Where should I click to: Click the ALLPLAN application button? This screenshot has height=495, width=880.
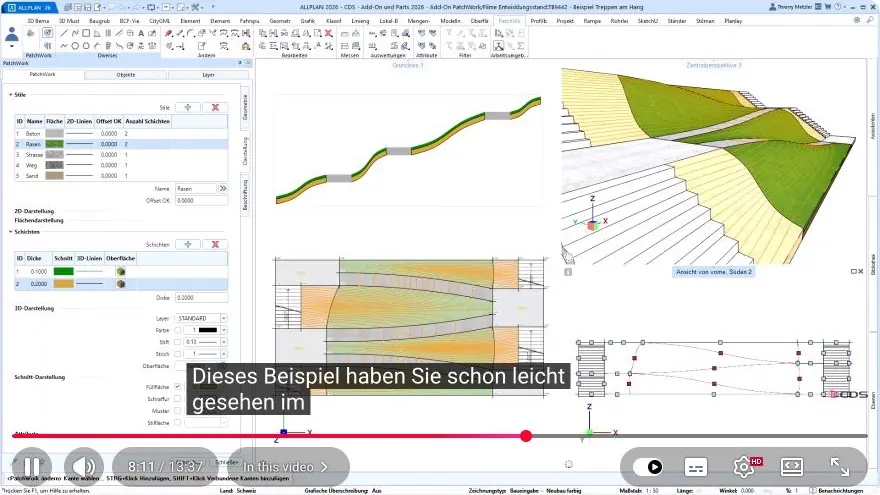(x=29, y=7)
